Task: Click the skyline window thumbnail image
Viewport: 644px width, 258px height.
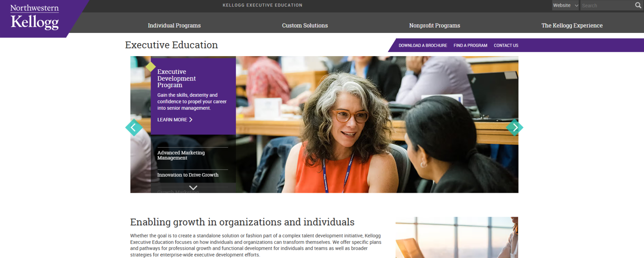Action: 457,237
